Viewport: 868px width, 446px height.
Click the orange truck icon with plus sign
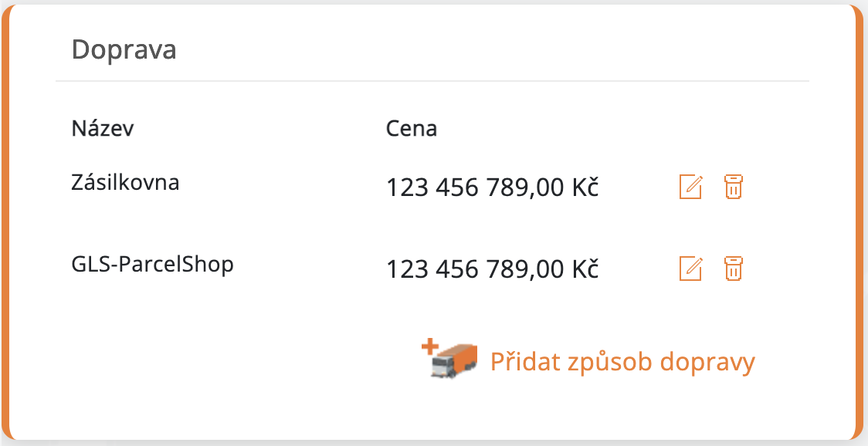coord(450,361)
